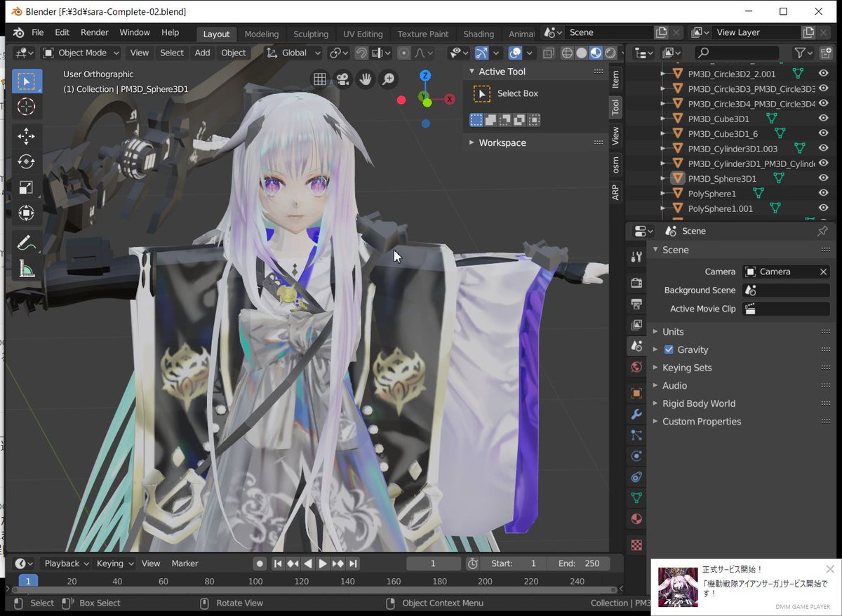Screen dimensions: 842x616
Task: Toggle the Gravity checkbox
Action: (669, 349)
